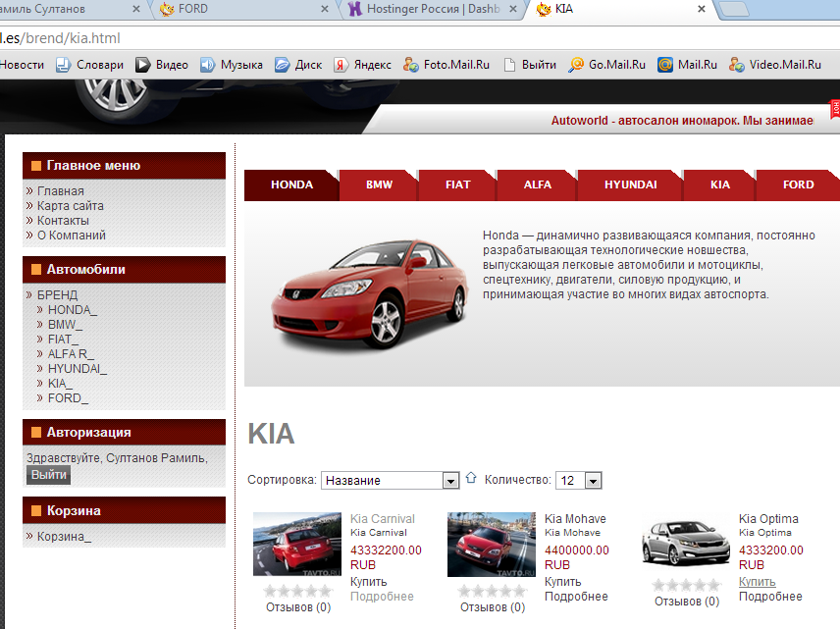The image size is (840, 629).
Task: Open БРЕНД category in Автомобили
Action: (57, 295)
